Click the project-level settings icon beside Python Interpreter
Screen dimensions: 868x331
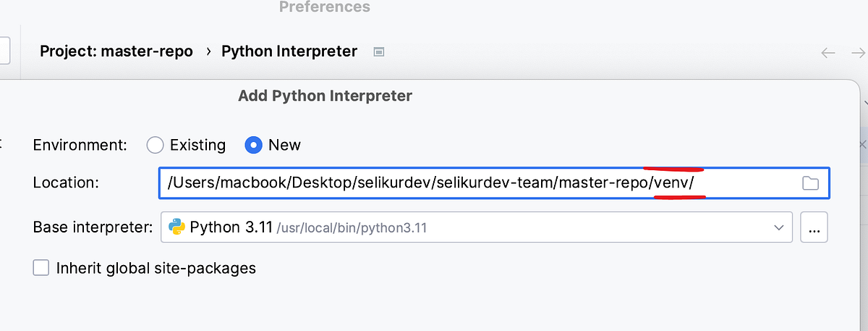[378, 52]
